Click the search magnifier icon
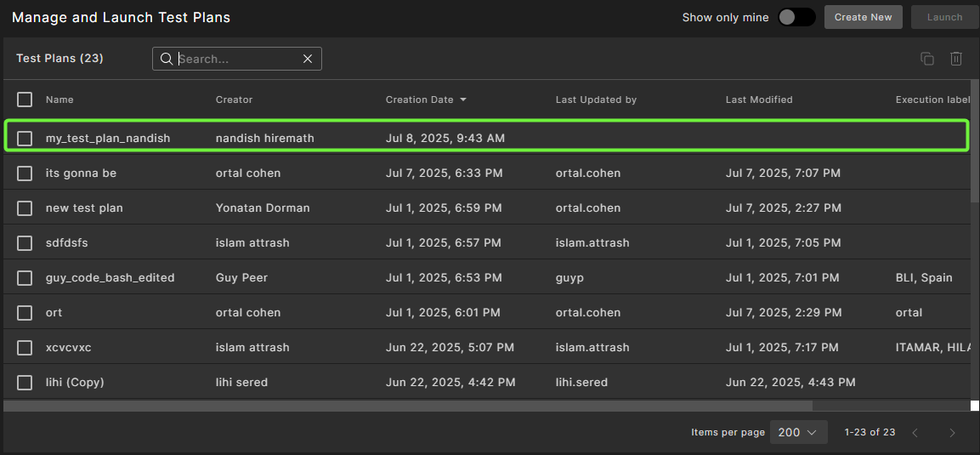 click(x=167, y=59)
